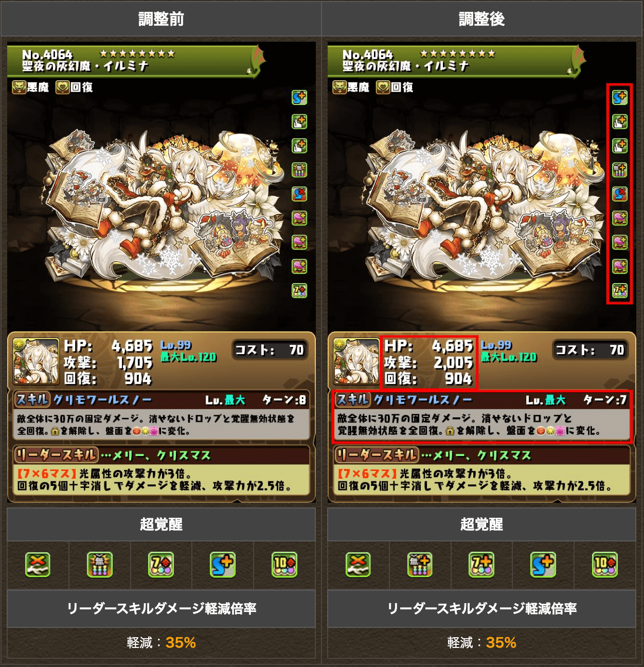This screenshot has height=667, width=644.
Task: Click the 35% reduction value in the 調整前 panel
Action: [x=181, y=642]
